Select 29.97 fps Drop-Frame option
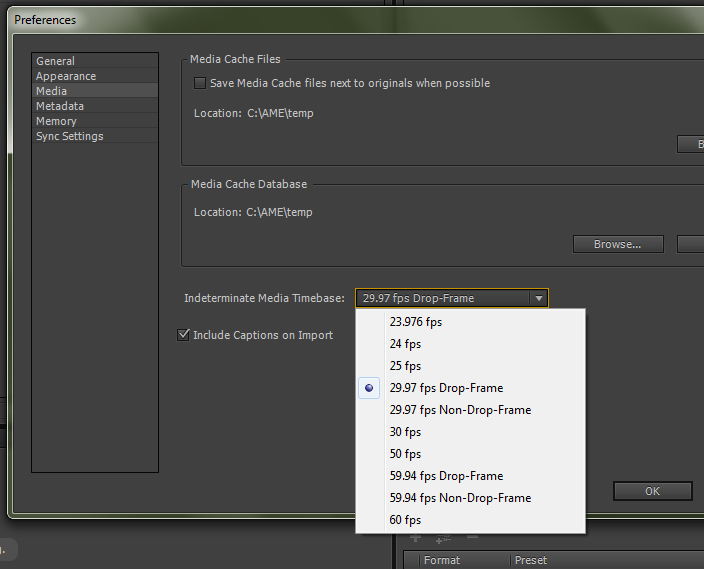704x569 pixels. (x=471, y=388)
